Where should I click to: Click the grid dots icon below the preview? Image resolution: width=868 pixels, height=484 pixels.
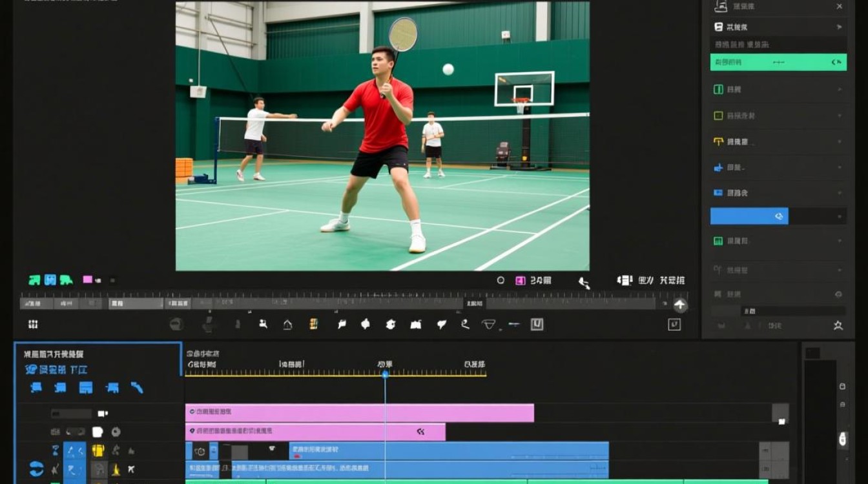33,324
